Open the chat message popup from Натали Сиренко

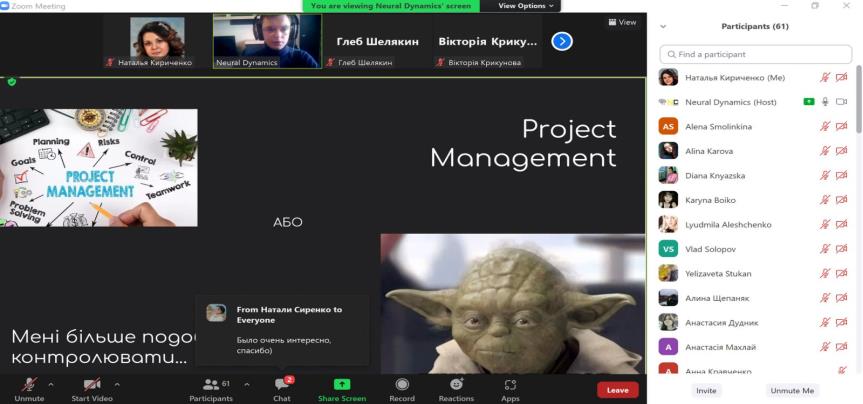282,330
